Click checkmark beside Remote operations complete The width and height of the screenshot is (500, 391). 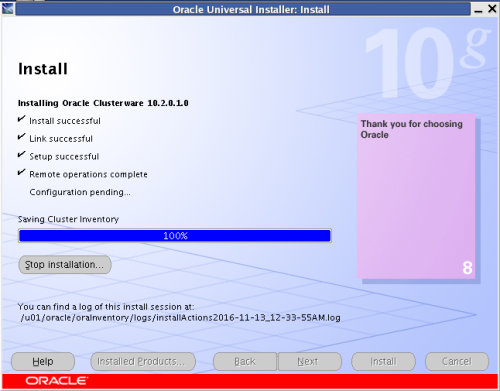pyautogui.click(x=21, y=172)
